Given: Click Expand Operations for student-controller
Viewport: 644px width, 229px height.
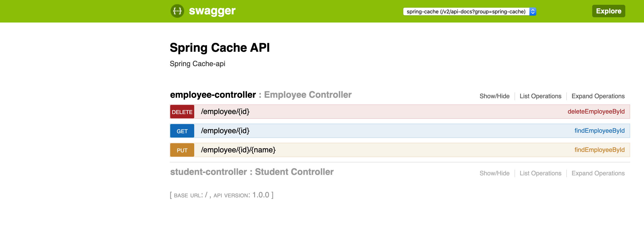Looking at the screenshot, I should [598, 173].
